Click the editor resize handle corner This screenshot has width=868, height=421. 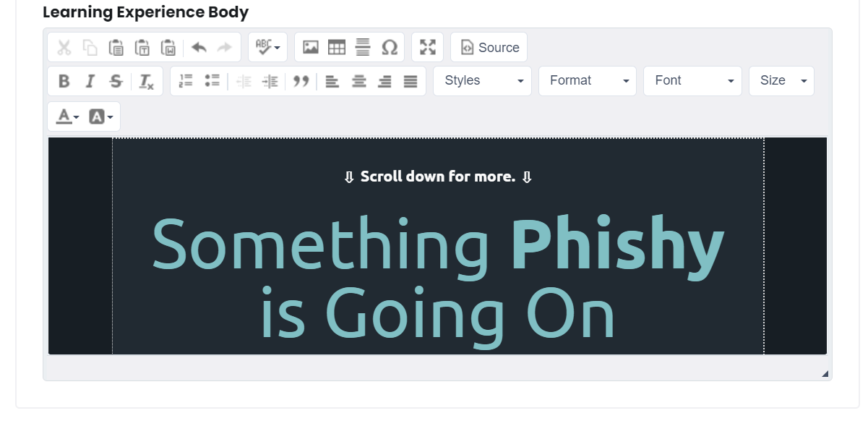point(825,374)
